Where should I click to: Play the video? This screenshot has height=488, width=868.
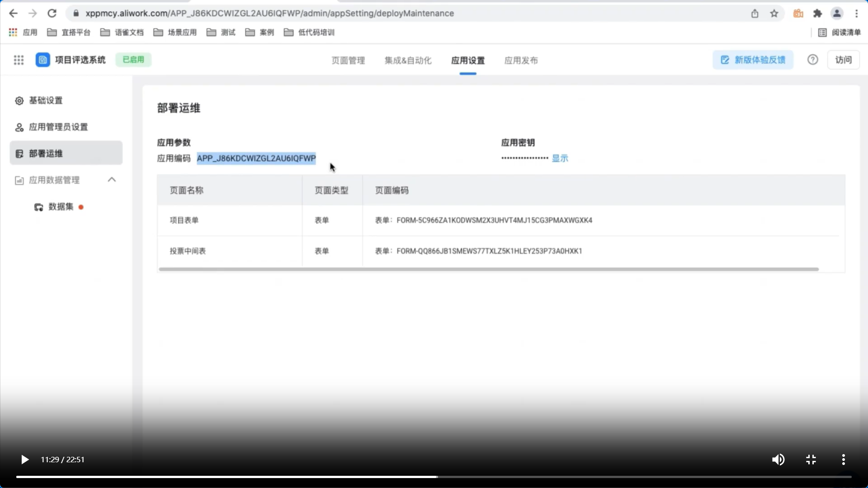25,460
